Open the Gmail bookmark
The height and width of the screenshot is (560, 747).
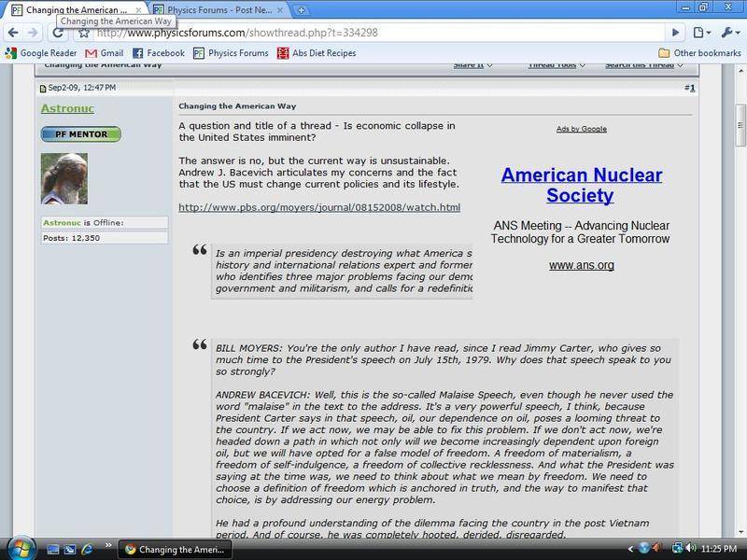[x=105, y=53]
